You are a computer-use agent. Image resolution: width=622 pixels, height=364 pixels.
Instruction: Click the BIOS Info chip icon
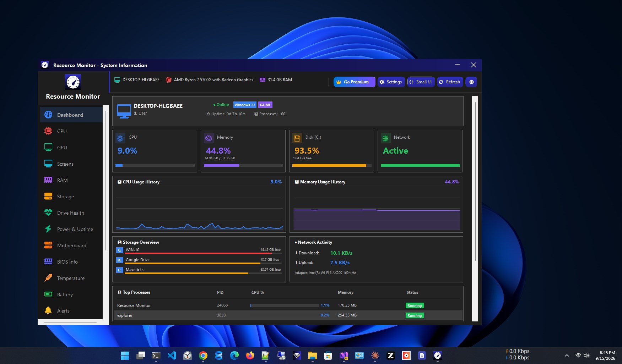tap(48, 261)
